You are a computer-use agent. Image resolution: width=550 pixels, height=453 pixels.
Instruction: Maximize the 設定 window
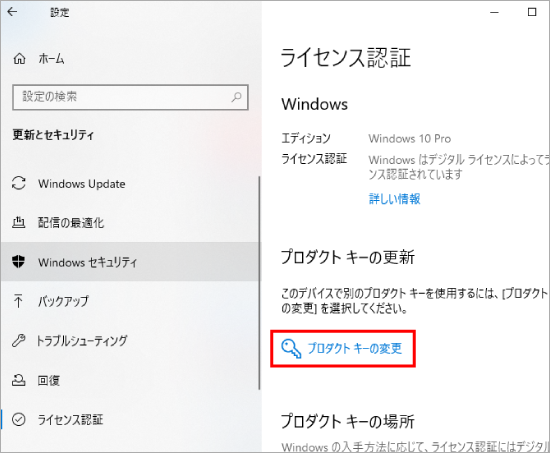point(532,12)
